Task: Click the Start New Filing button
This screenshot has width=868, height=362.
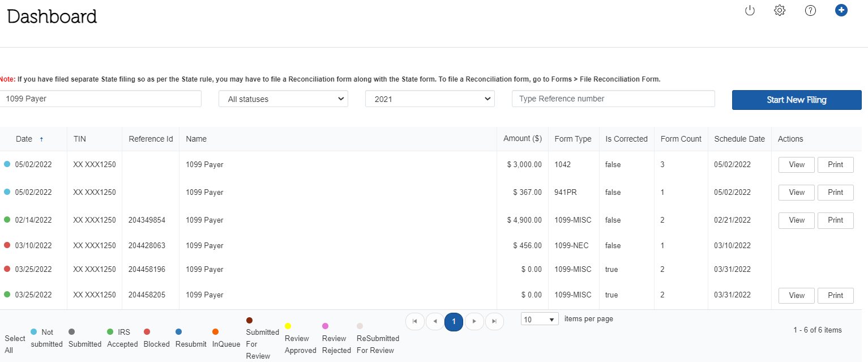Action: pyautogui.click(x=797, y=100)
